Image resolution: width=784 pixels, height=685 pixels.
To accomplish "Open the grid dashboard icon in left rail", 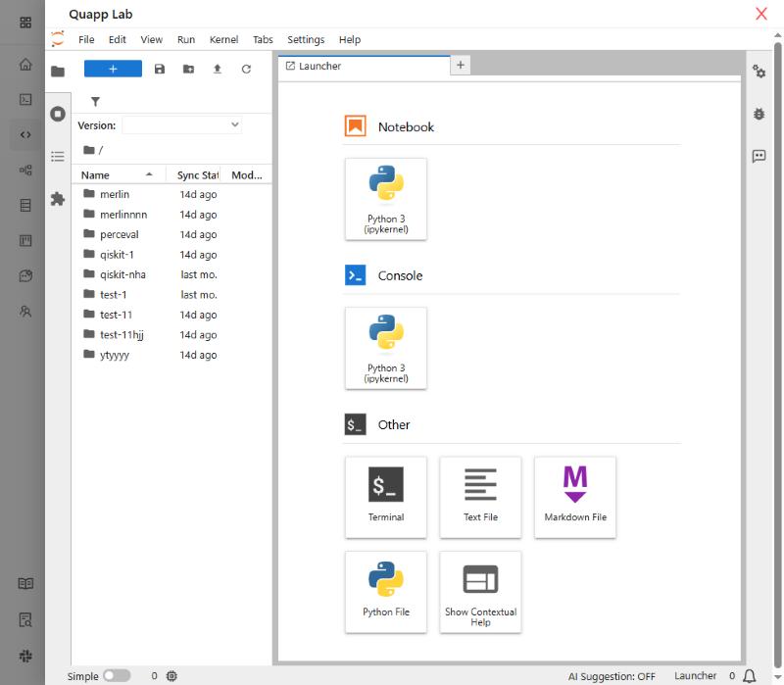I will pos(25,23).
